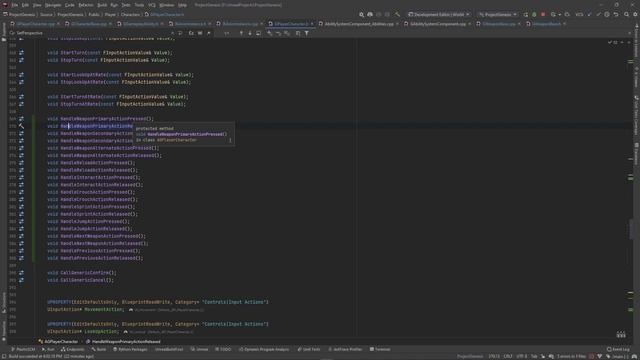640x360 pixels.
Task: Click the MovementAction property name
Action: [x=103, y=309]
